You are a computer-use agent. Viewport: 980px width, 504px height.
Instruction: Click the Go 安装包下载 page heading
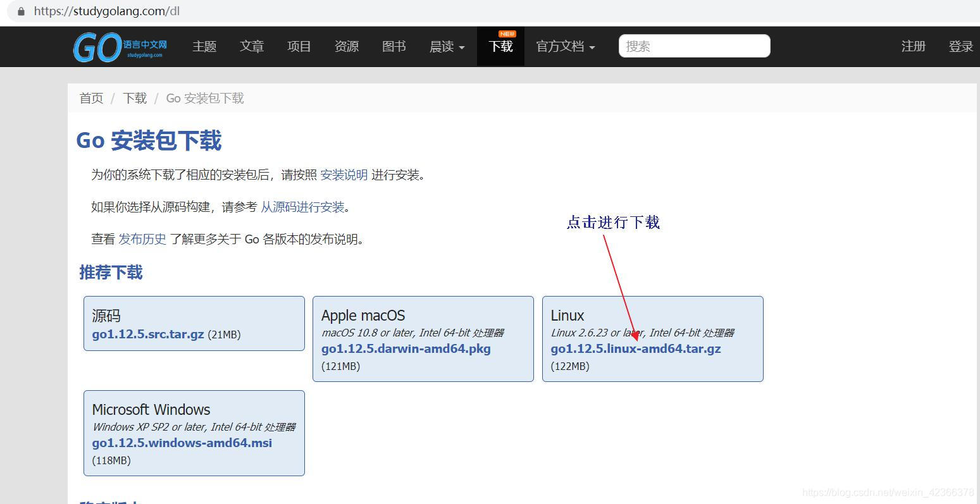[149, 140]
